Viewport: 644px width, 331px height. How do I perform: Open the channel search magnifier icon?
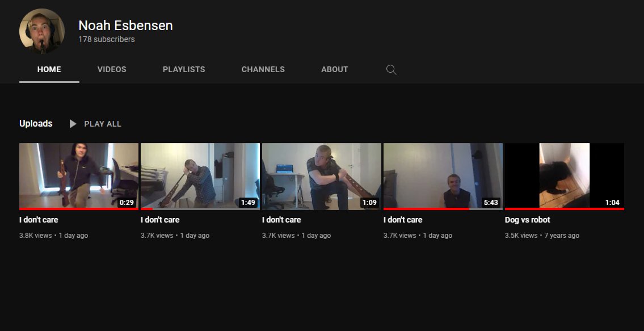tap(391, 69)
